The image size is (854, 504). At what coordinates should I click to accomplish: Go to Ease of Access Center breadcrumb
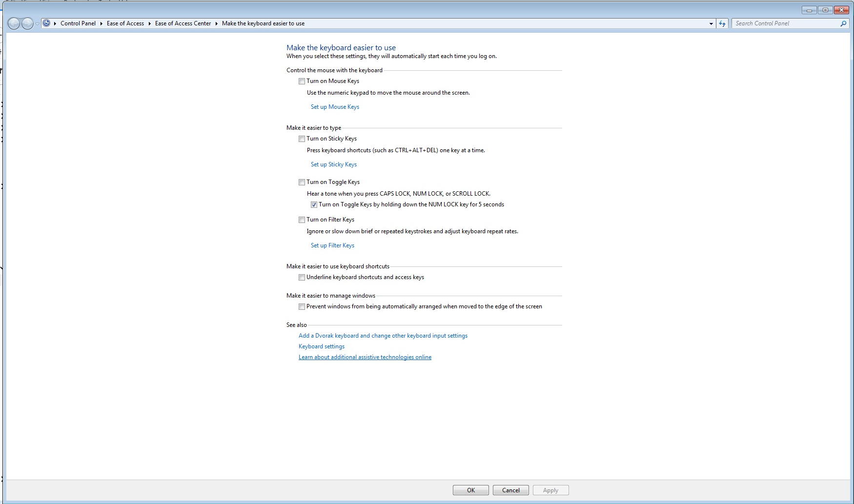coord(183,23)
